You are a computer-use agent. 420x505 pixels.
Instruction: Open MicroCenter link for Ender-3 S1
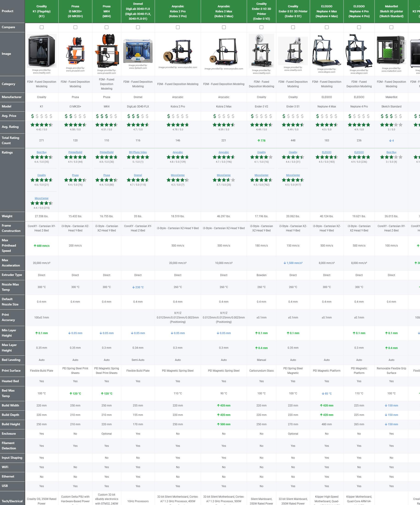coord(293,175)
